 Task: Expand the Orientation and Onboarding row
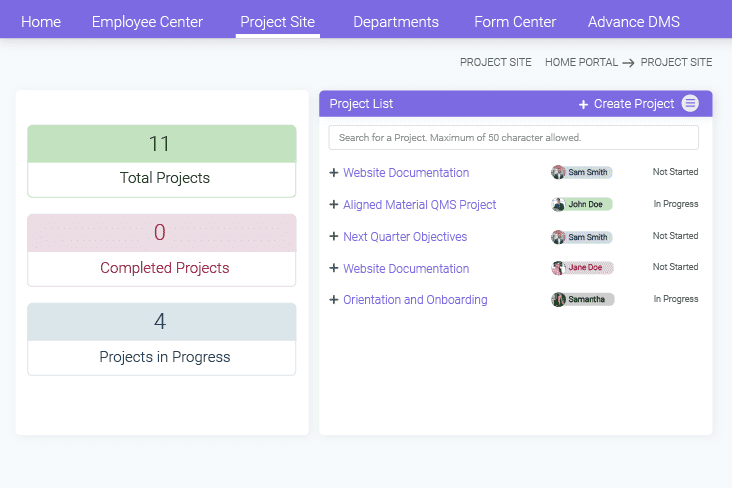(334, 300)
